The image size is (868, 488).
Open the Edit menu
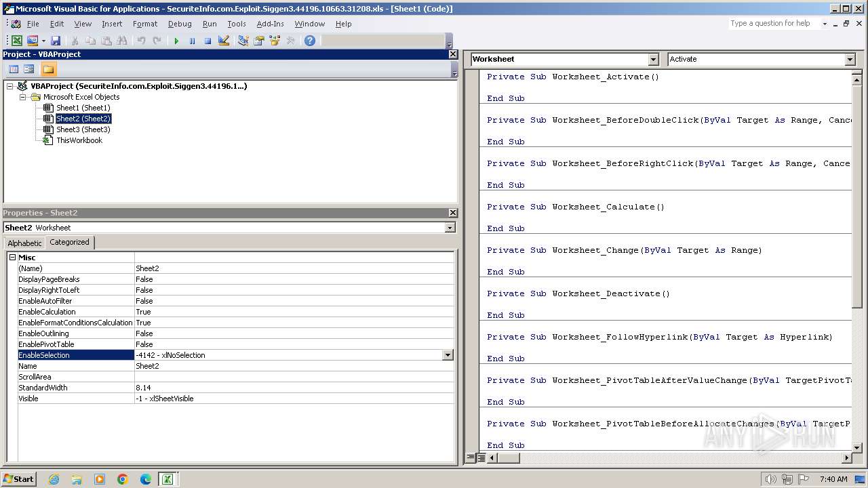tap(57, 24)
